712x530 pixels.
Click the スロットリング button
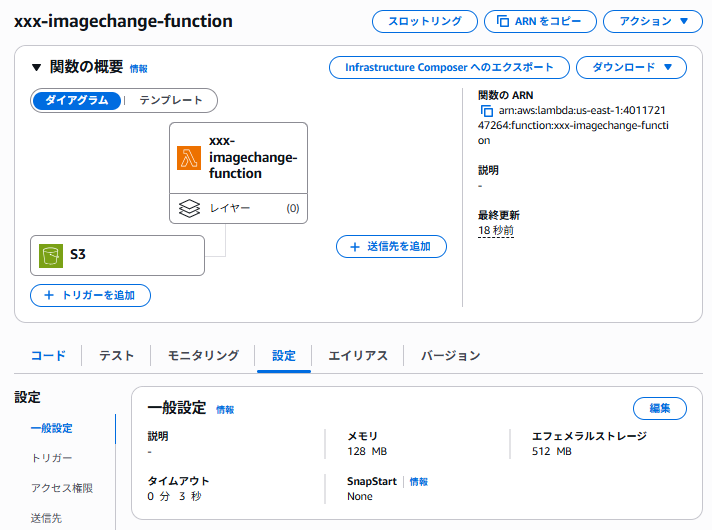[425, 21]
